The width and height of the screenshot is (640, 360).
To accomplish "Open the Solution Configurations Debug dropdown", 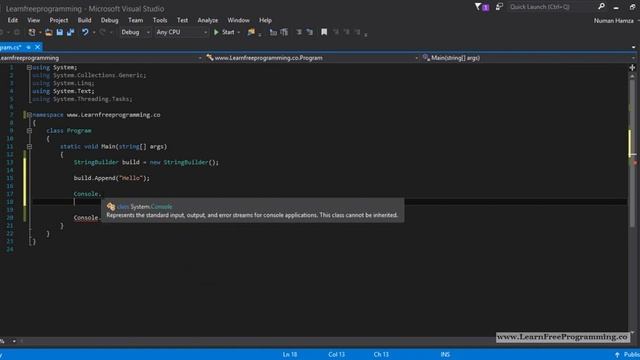I will point(135,32).
